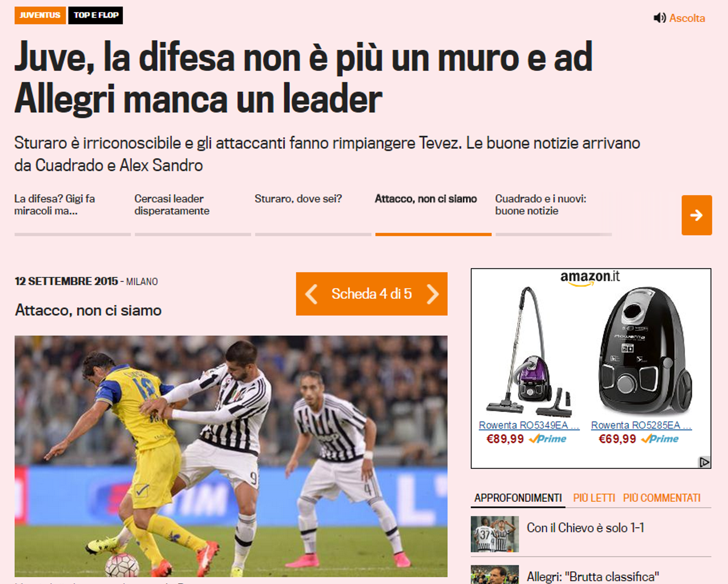Switch to the PIÙ LETTI tab
This screenshot has width=728, height=584.
pos(594,497)
